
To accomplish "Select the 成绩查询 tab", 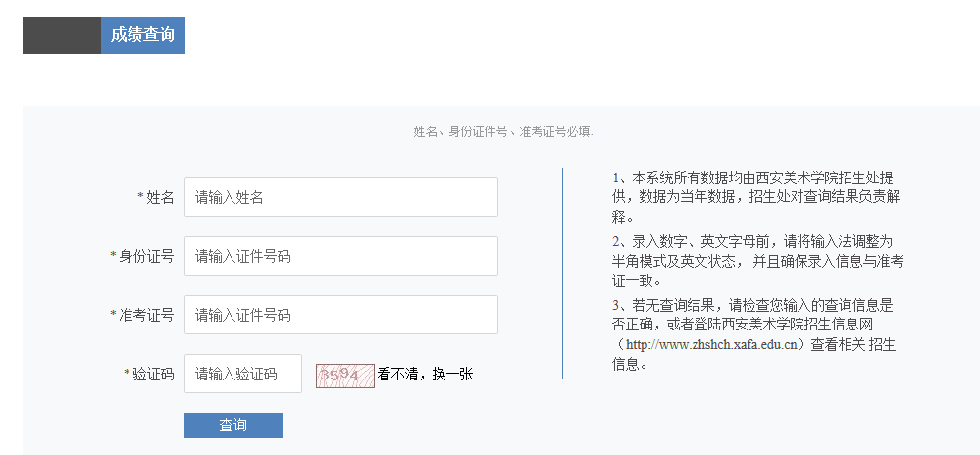I will click(x=142, y=35).
